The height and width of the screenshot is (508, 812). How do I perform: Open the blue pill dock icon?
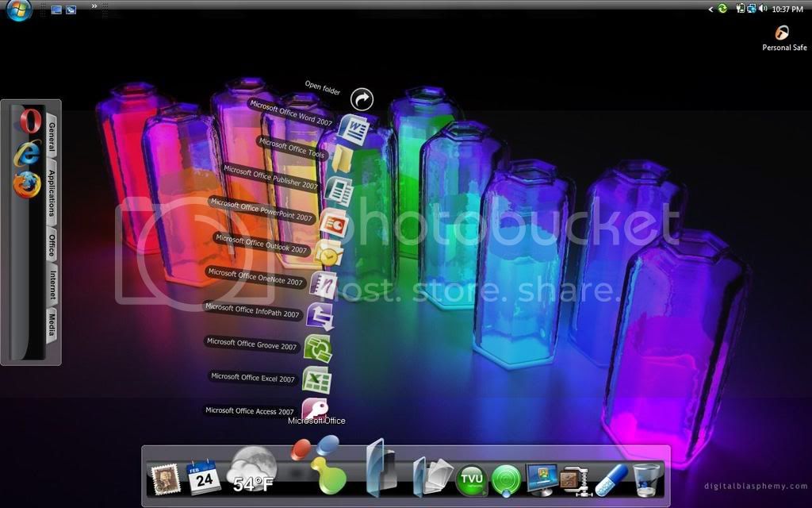[x=611, y=479]
